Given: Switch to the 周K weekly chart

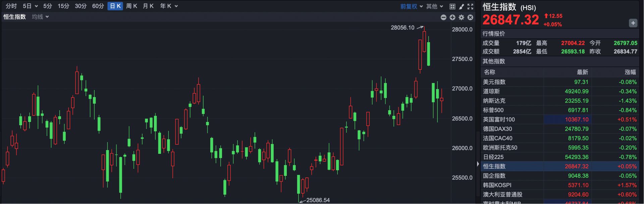Looking at the screenshot, I should pos(131,6).
